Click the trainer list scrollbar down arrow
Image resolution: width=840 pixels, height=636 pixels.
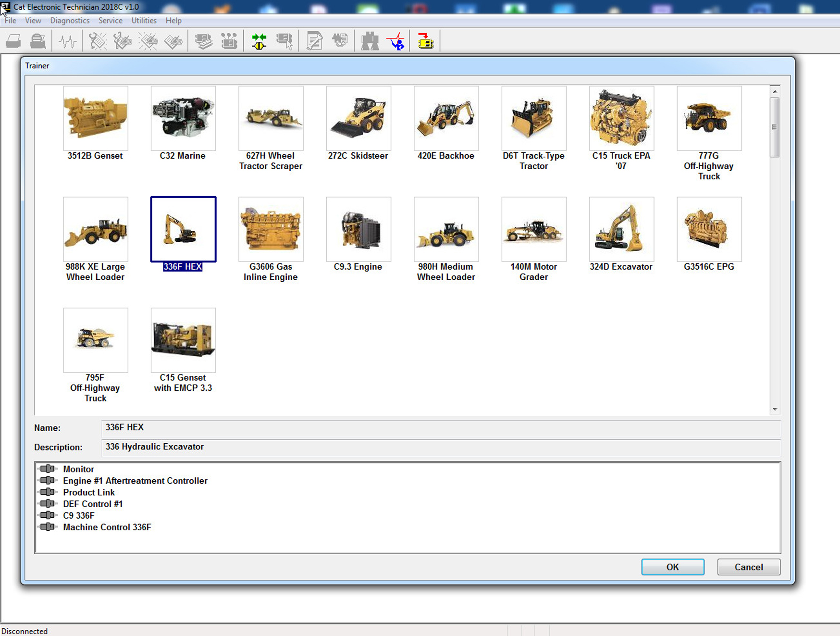(x=775, y=410)
